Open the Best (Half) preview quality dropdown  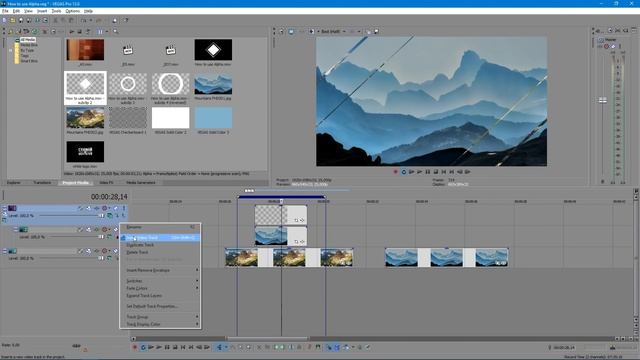tap(333, 31)
